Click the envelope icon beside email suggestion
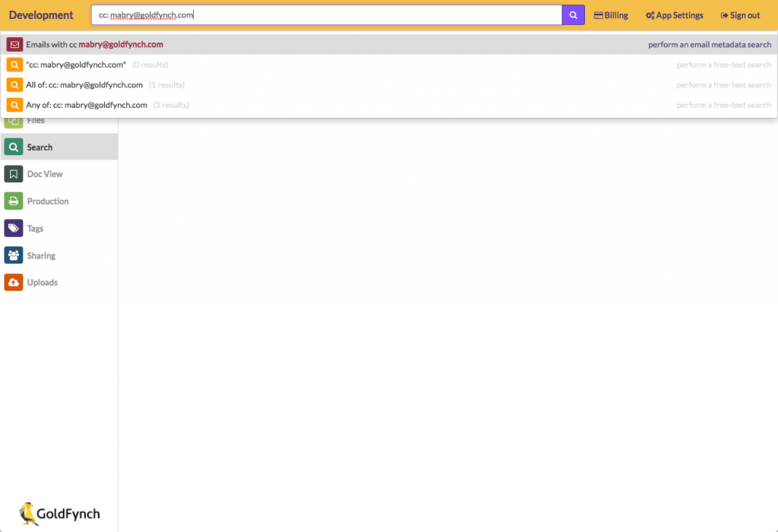 [x=14, y=44]
